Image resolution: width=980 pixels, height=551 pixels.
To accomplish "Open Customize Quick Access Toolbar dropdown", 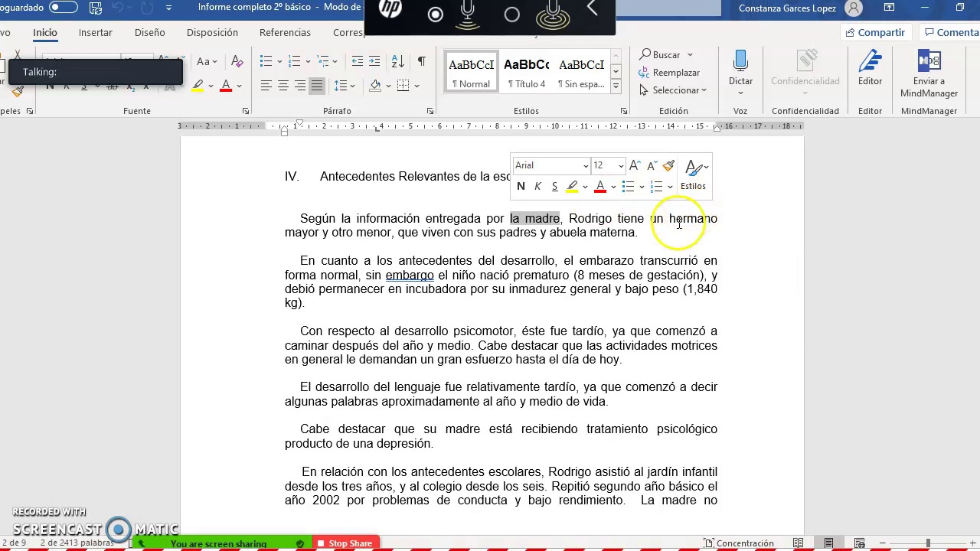I will (x=168, y=8).
